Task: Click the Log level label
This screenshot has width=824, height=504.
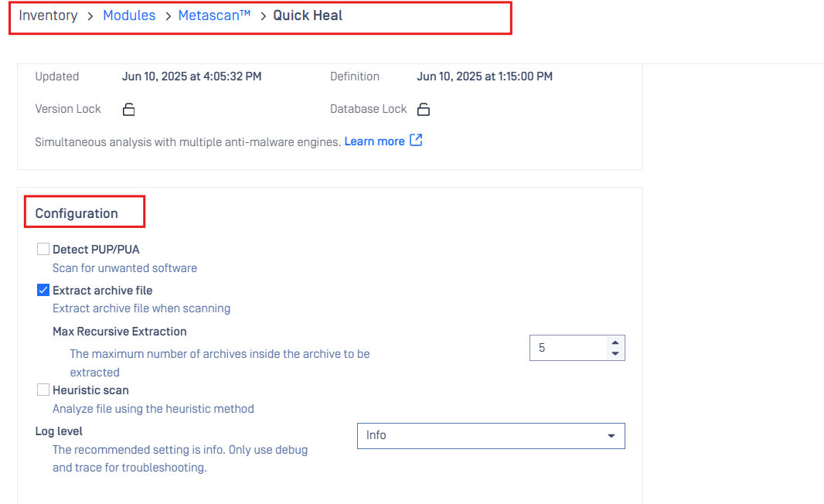Action: 59,431
